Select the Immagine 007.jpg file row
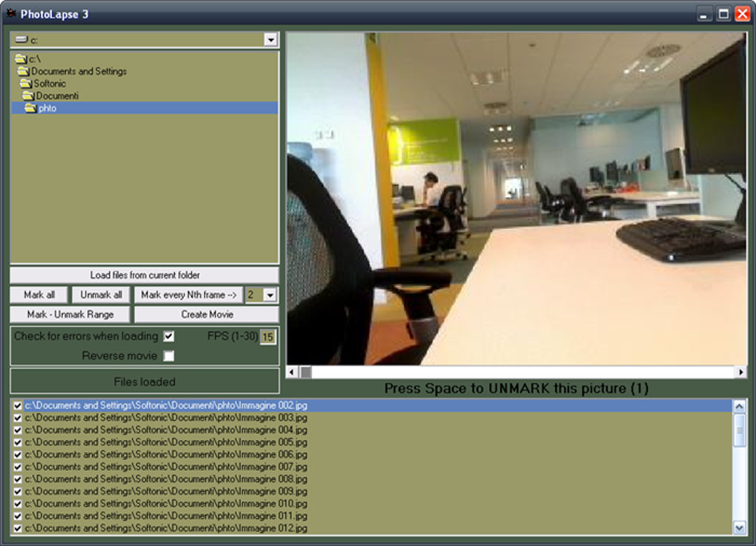 [372, 467]
